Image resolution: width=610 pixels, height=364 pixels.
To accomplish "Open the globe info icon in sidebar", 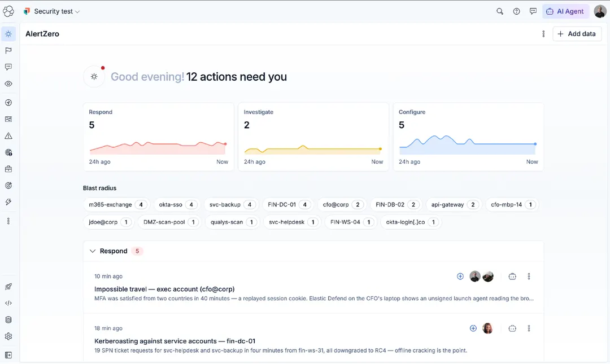I will coord(8,152).
